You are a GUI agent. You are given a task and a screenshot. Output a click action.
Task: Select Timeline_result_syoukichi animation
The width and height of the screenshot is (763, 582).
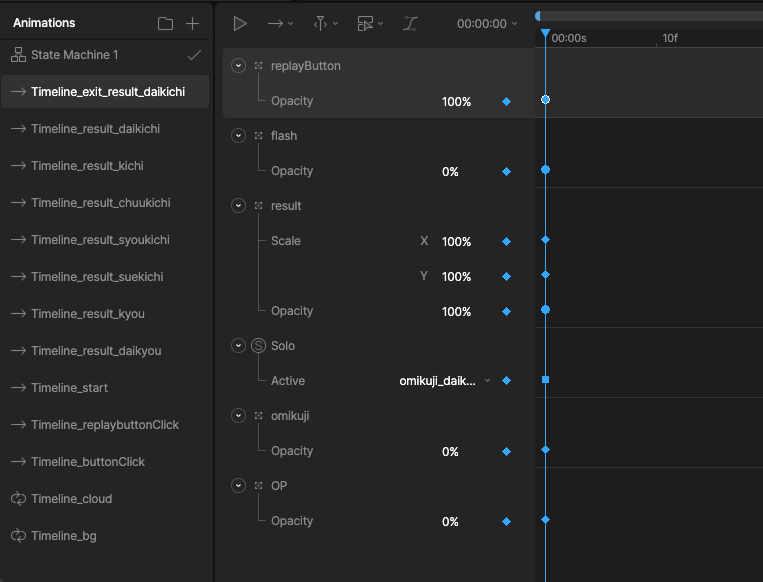point(105,239)
